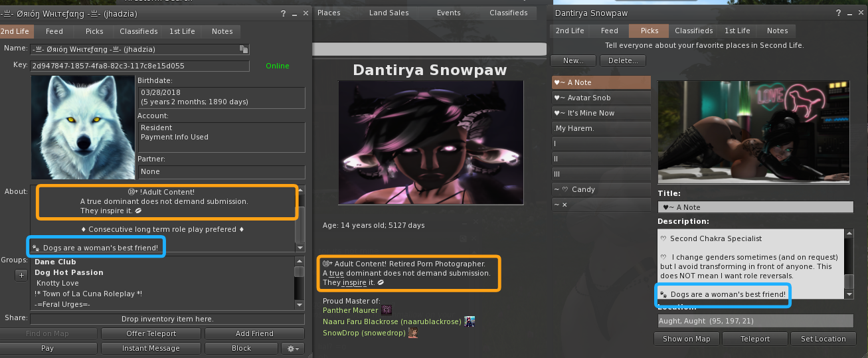
Task: Click the copy icon beside Name field
Action: [244, 49]
